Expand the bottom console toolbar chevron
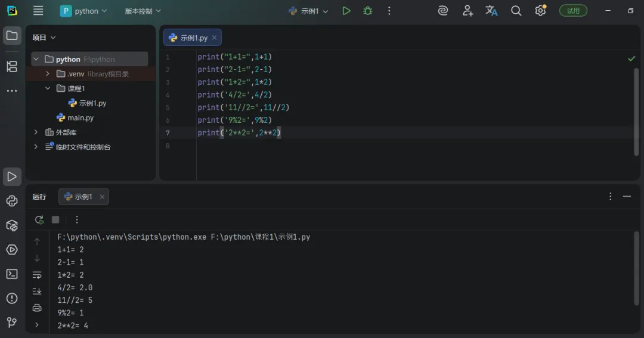 pos(36,325)
